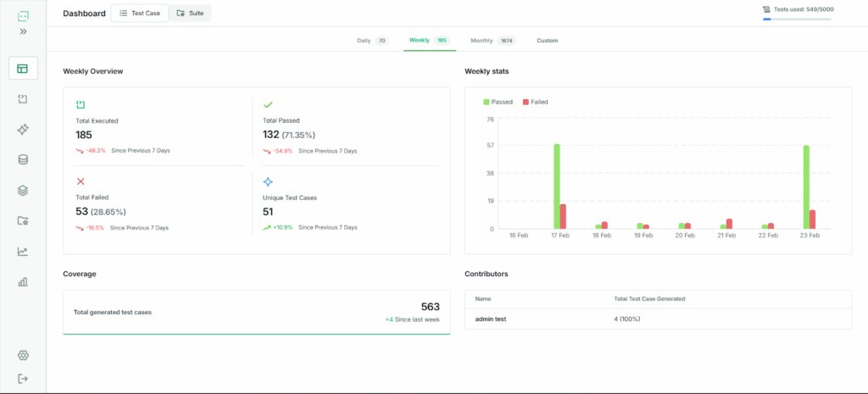Click the Total Failed X icon

[x=81, y=181]
